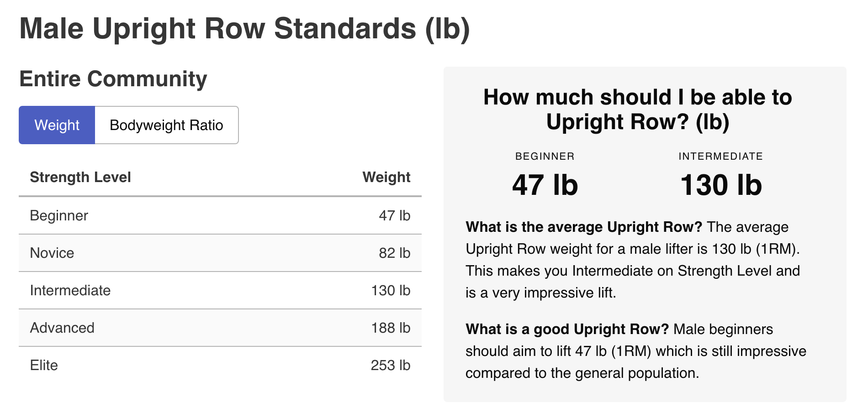Viewport: 868px width, 418px height.
Task: Click 'What is the average Upright Row?' text
Action: click(x=584, y=227)
